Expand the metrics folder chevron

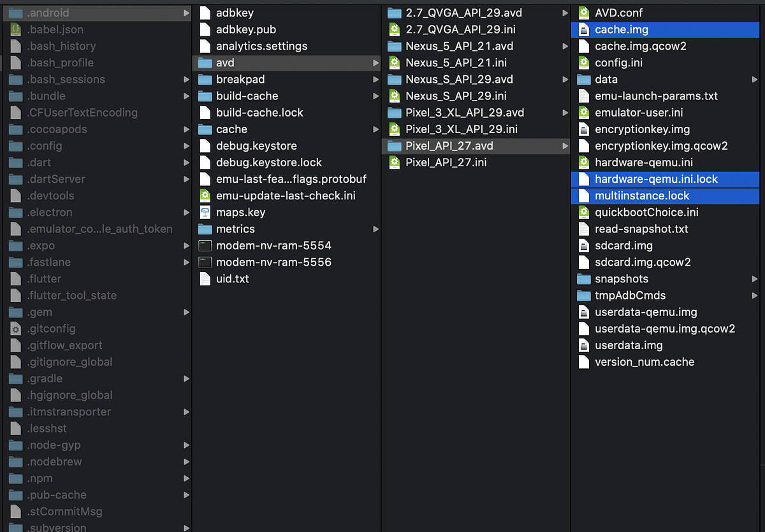tap(375, 229)
